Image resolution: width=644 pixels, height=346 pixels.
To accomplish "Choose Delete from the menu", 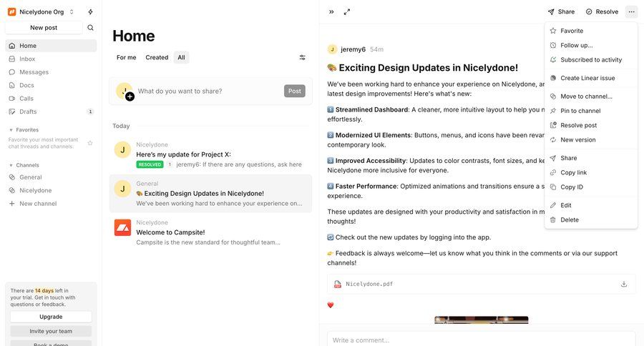I will [x=591, y=219].
